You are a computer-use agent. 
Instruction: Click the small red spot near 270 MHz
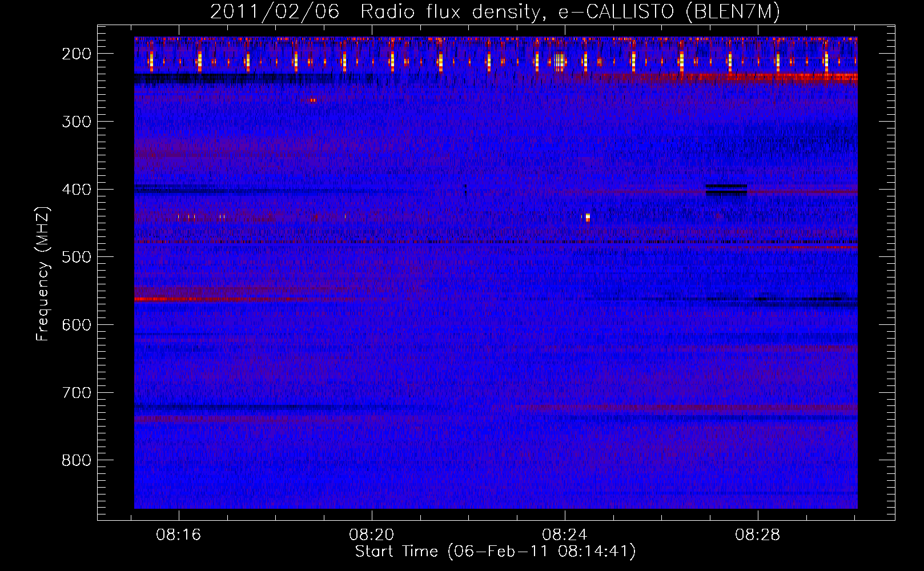point(312,100)
